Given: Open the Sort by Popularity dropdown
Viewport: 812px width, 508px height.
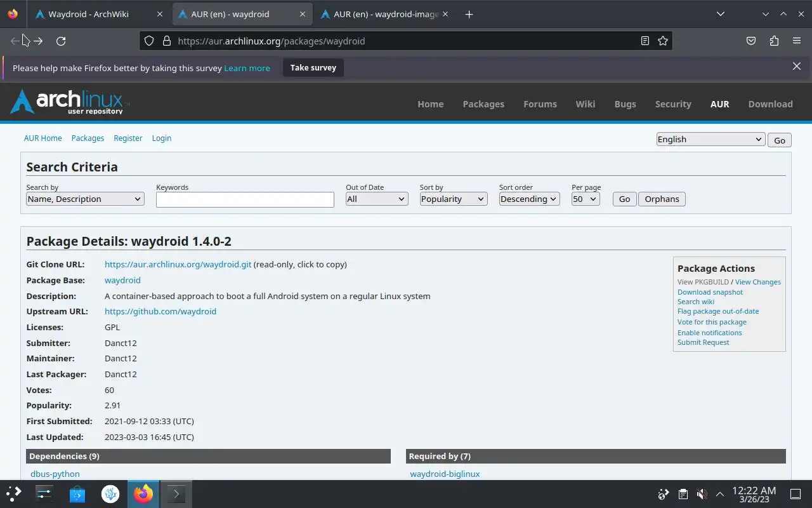Looking at the screenshot, I should pos(453,199).
